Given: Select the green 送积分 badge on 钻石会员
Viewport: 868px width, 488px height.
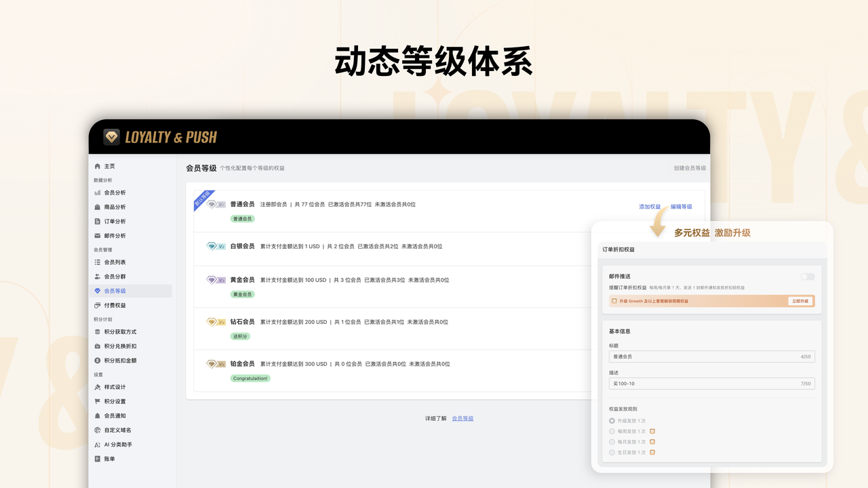Looking at the screenshot, I should click(x=241, y=335).
